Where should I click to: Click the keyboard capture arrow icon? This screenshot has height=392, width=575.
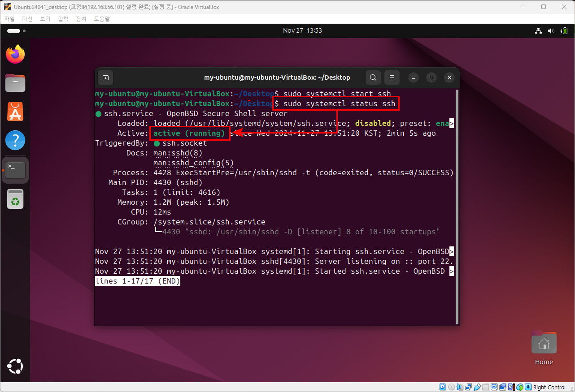coord(528,387)
